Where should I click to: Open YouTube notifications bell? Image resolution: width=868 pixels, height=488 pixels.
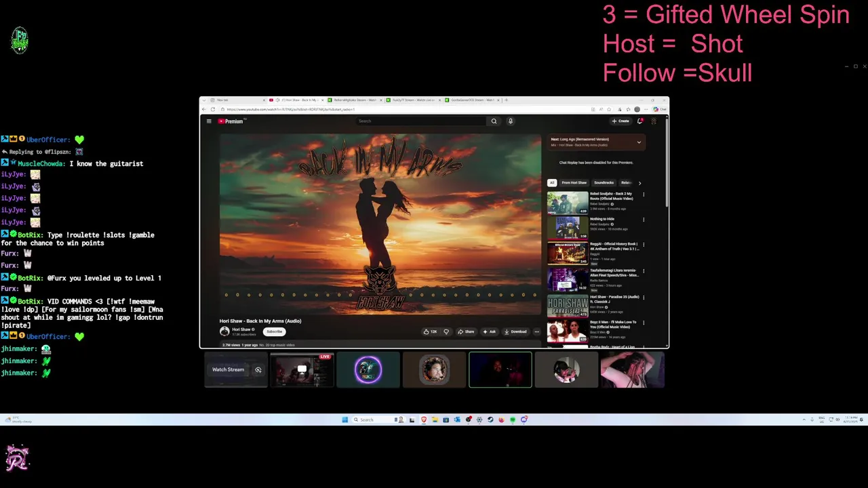coord(639,121)
